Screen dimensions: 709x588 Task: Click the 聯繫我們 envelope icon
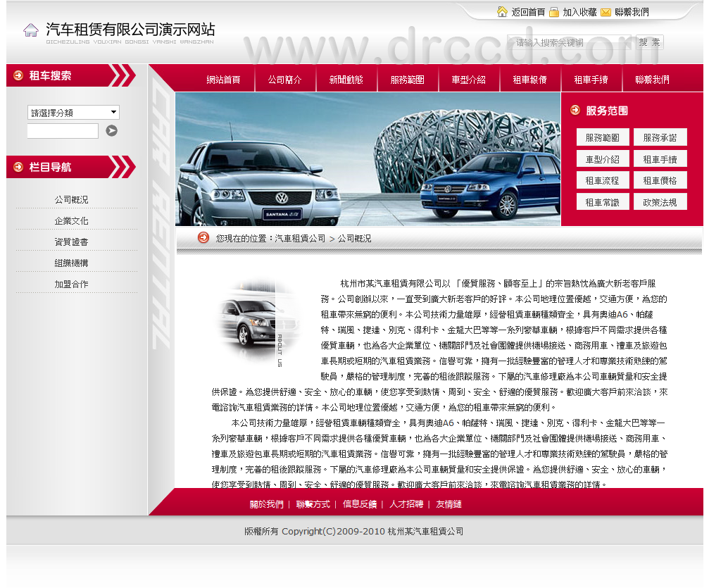tap(606, 13)
